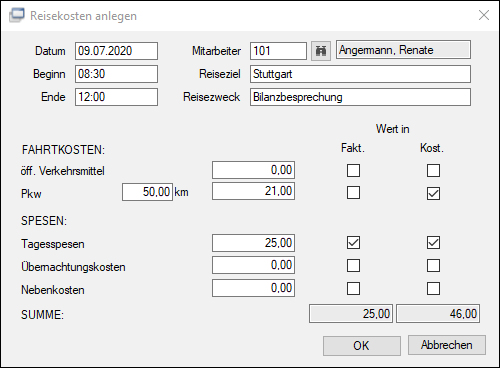Tick Kost. checkbox for Übernachtungskosten
Viewport: 500px width, 368px height.
[433, 266]
